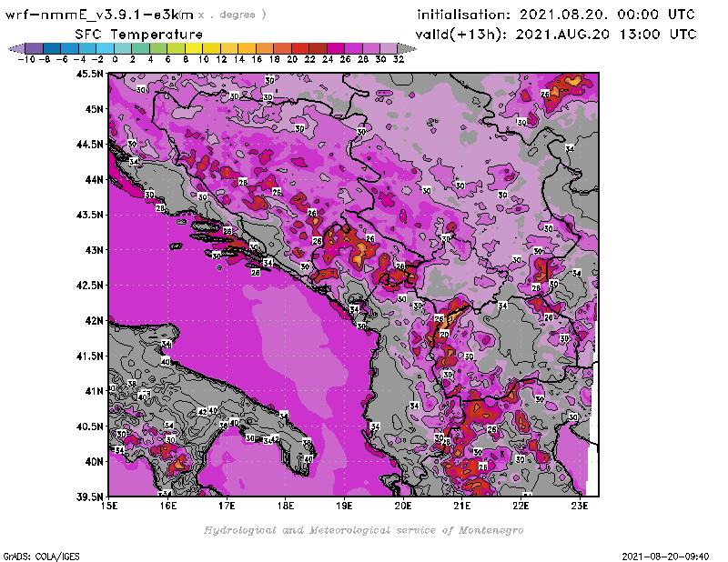Pick the light mauve swatch between 30 and 32
Screen dimensions: 728x562
(x=389, y=48)
